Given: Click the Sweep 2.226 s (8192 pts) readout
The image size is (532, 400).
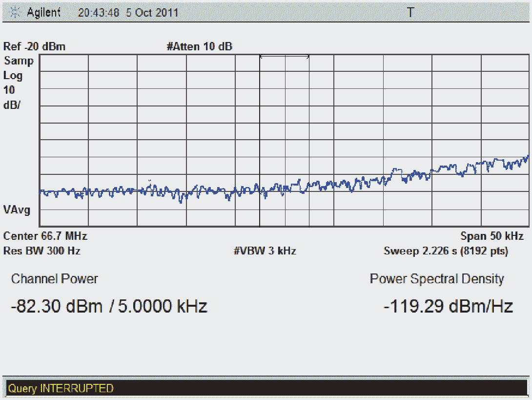Looking at the screenshot, I should pyautogui.click(x=446, y=251).
